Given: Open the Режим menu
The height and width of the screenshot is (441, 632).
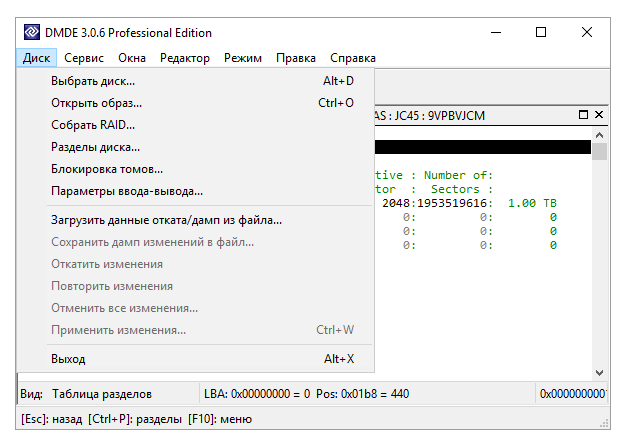Looking at the screenshot, I should point(243,58).
